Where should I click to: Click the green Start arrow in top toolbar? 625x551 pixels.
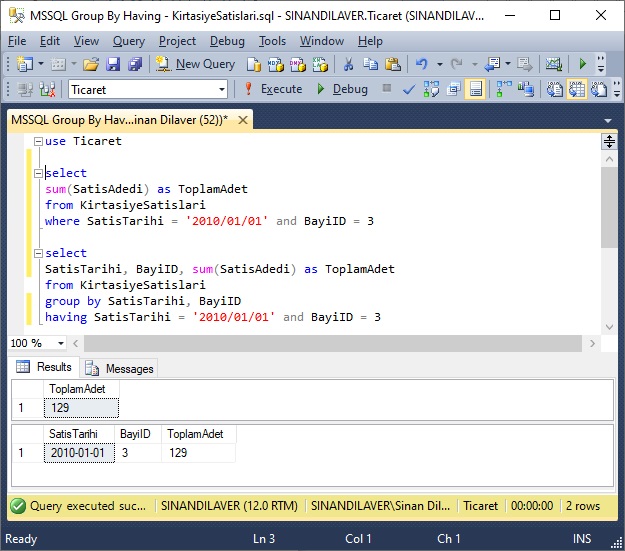[x=582, y=64]
